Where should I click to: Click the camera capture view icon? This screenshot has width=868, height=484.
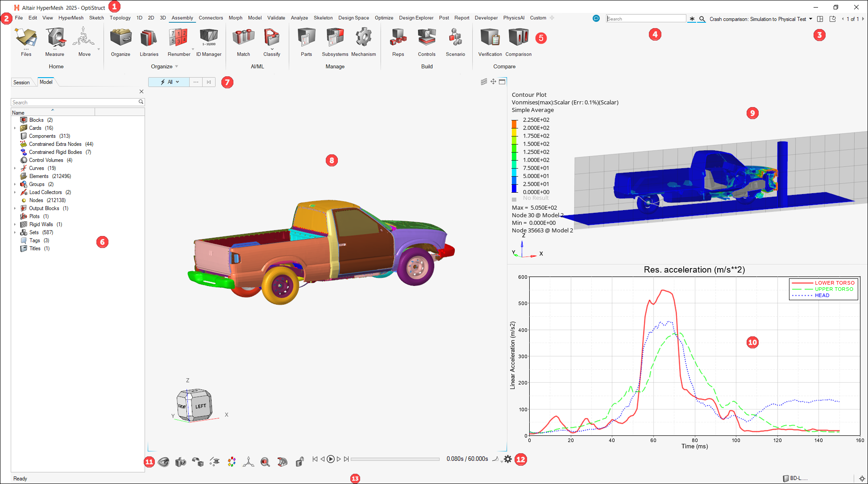pyautogui.click(x=180, y=462)
